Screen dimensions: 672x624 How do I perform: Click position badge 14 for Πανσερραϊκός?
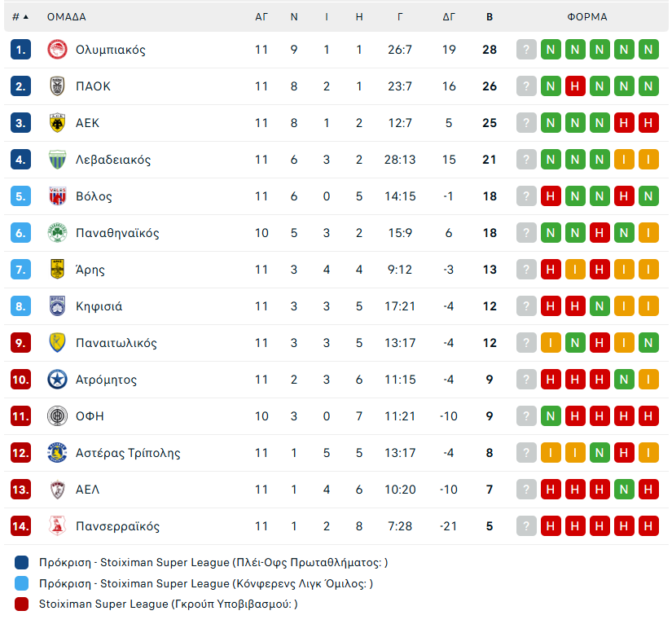click(x=21, y=526)
